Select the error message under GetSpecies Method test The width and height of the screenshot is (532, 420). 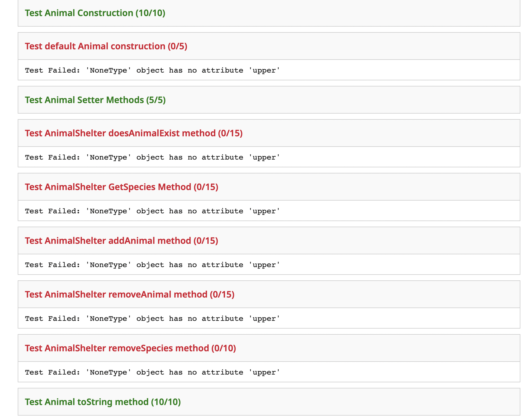(152, 211)
